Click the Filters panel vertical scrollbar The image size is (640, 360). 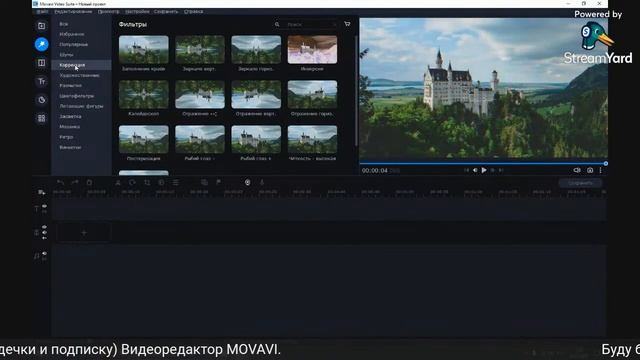coord(356,91)
